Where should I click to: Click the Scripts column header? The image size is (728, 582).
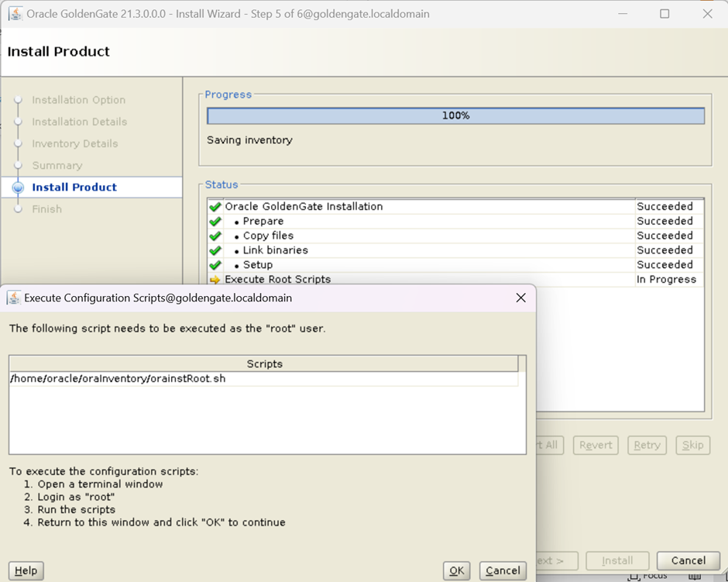point(264,363)
